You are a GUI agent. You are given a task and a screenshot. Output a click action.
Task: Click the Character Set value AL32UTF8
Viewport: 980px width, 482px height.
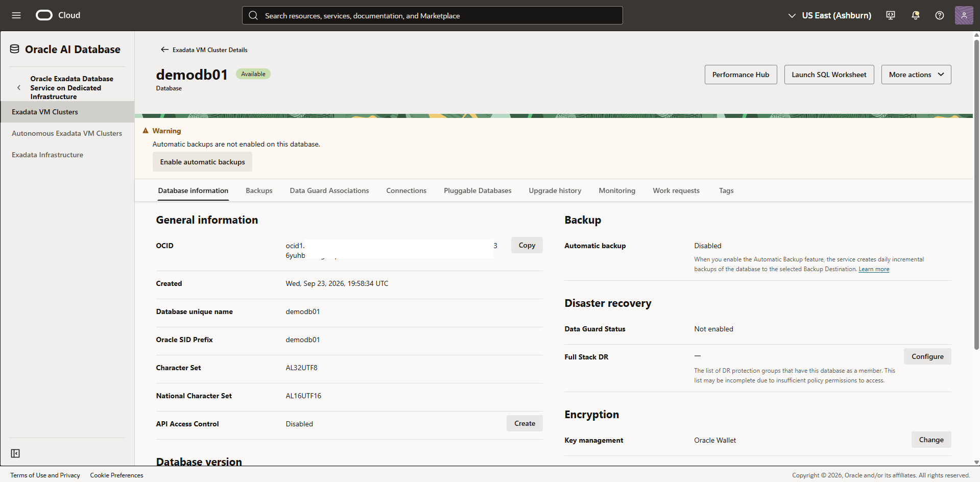[x=301, y=368]
